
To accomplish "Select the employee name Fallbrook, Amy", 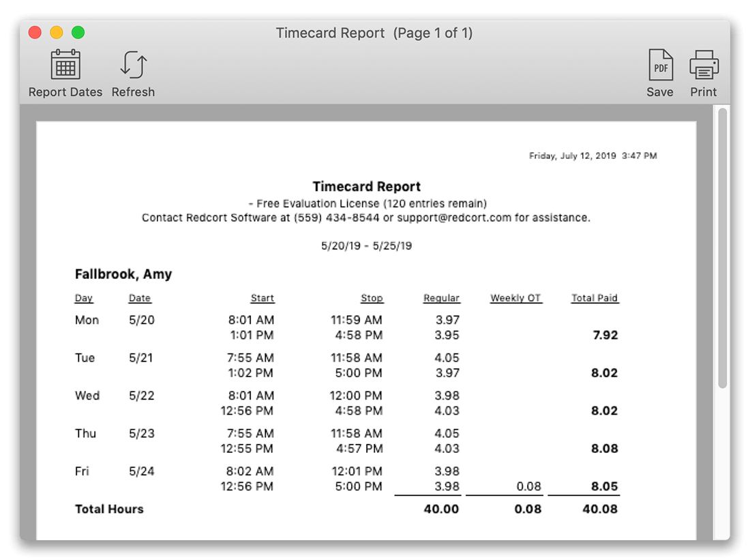I will point(123,274).
